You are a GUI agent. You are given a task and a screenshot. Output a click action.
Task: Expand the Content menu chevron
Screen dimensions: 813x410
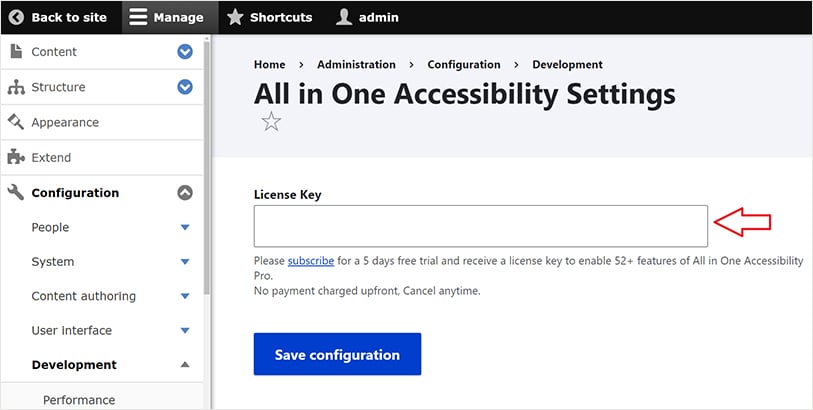pos(184,52)
